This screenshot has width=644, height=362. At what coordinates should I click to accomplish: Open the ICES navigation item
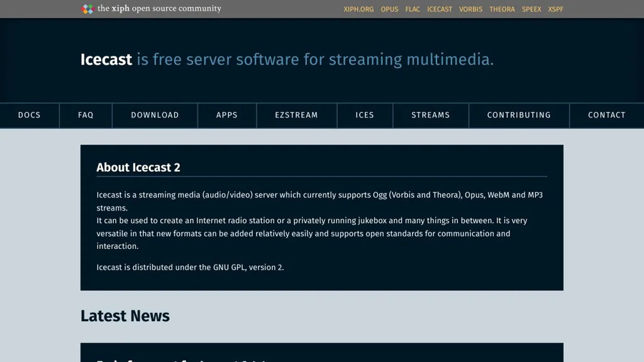click(365, 115)
